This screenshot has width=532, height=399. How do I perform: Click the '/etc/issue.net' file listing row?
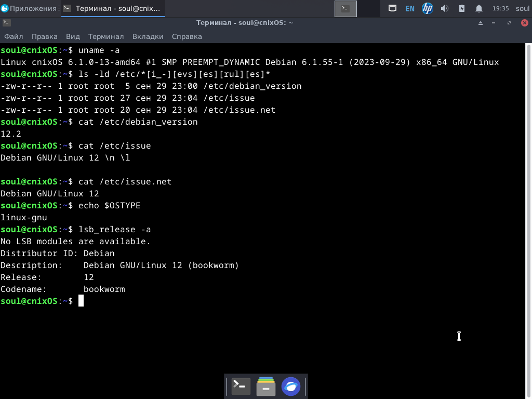[x=138, y=110]
